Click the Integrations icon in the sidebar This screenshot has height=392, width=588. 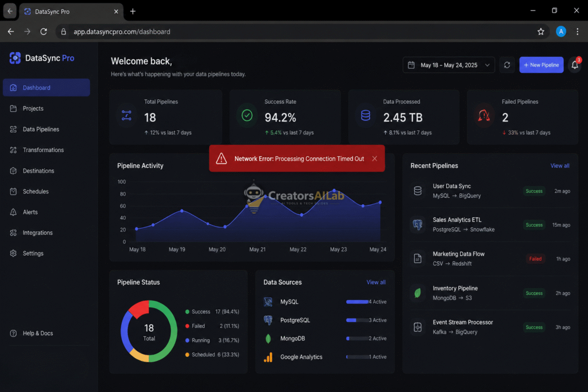(x=13, y=232)
